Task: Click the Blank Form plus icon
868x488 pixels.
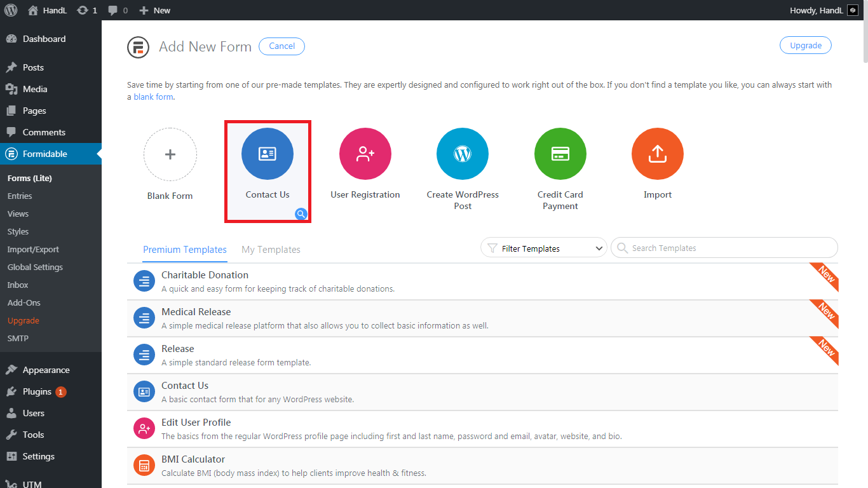Action: (x=170, y=154)
